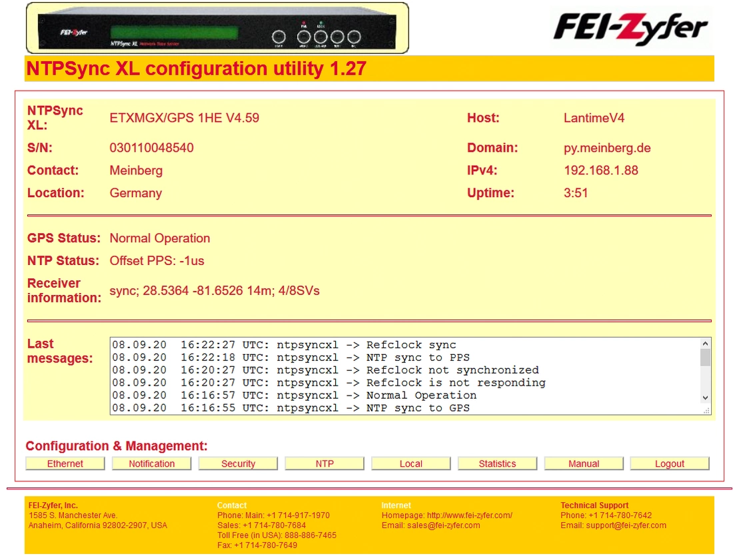Click the 'Configuration & Management:' heading
This screenshot has width=733, height=560.
click(117, 445)
